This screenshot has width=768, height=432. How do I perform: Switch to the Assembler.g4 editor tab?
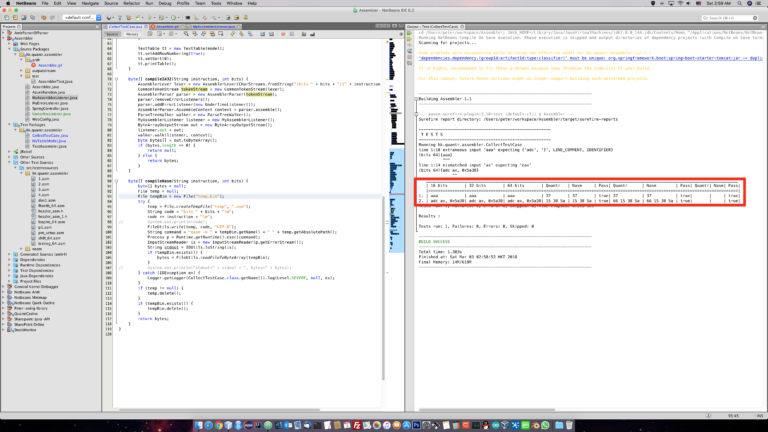click(167, 26)
